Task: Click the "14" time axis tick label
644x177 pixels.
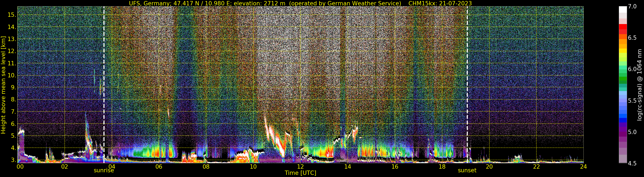Action: point(347,166)
